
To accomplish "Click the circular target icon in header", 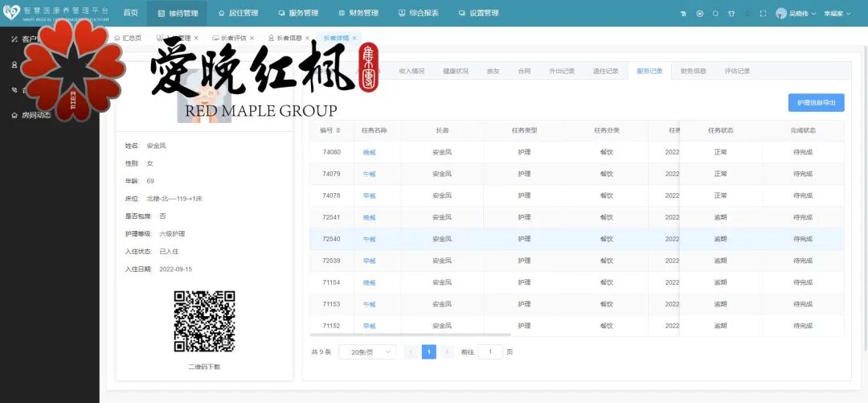I will pos(700,14).
